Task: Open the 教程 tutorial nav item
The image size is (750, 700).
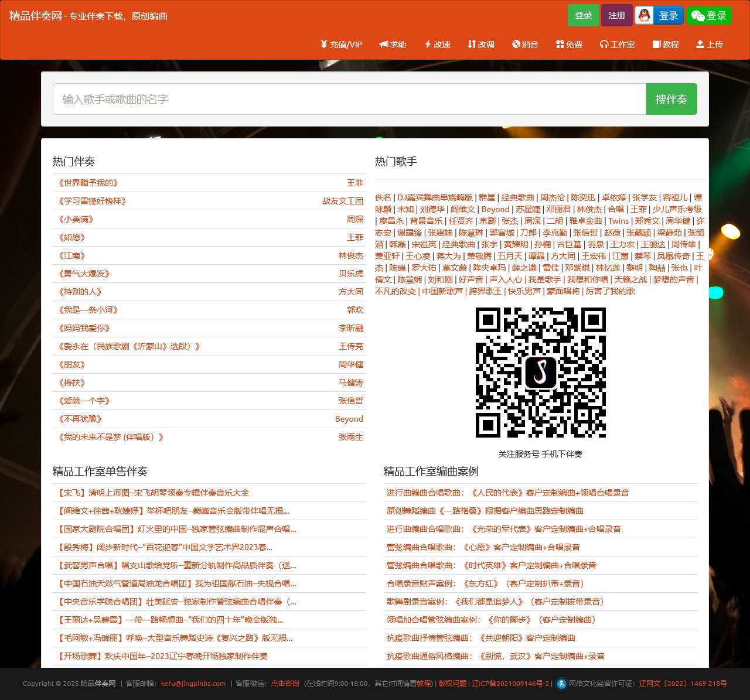Action: (666, 45)
